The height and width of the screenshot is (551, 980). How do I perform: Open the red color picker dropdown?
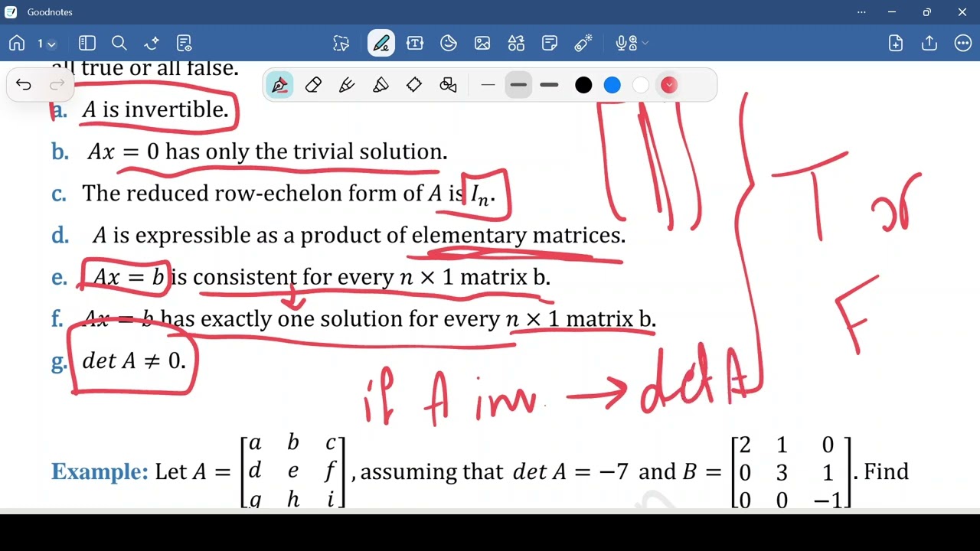tap(669, 85)
